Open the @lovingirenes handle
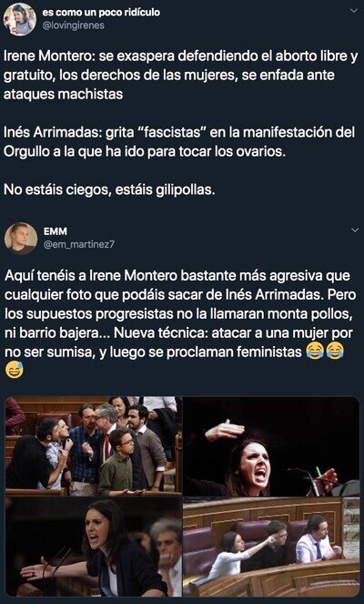The image size is (364, 604). tap(73, 25)
